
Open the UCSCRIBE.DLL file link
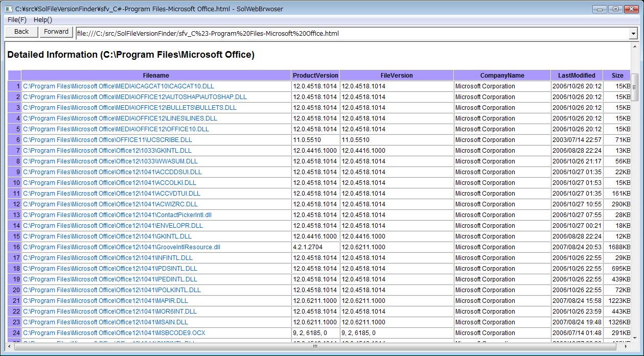[108, 140]
